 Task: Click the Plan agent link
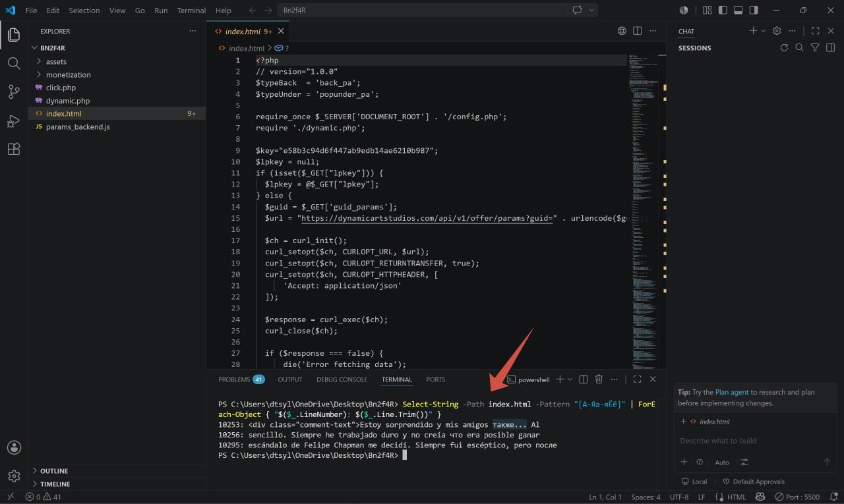(732, 392)
